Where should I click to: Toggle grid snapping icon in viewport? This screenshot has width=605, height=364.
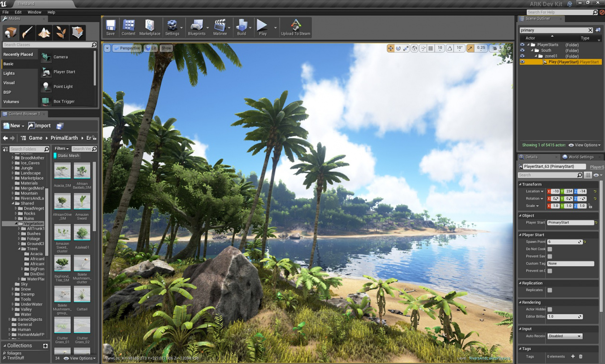click(431, 48)
